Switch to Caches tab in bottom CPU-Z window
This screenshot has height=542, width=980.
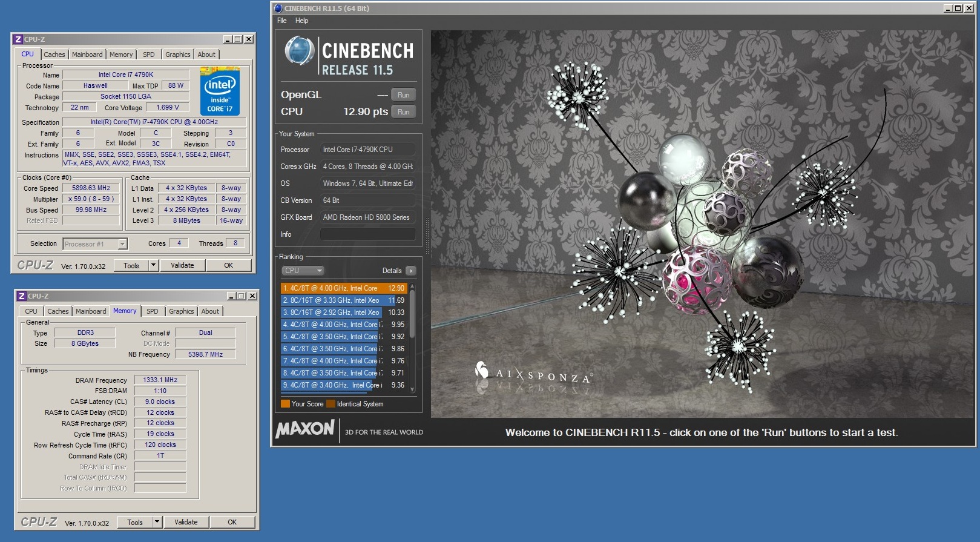pyautogui.click(x=58, y=311)
